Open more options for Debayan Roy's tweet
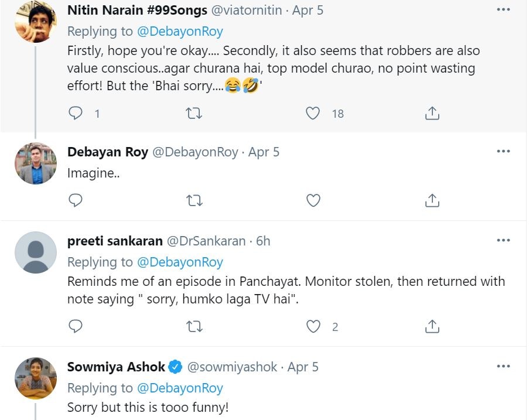Image resolution: width=529 pixels, height=420 pixels. point(503,151)
